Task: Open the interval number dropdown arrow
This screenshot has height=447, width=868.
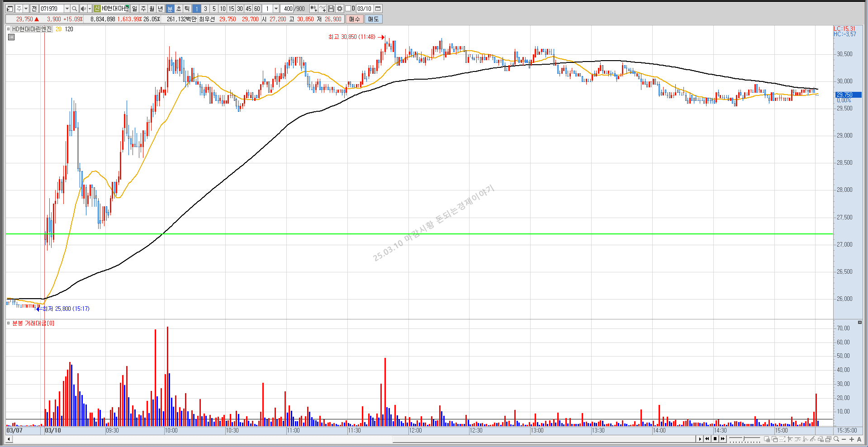Action: [x=276, y=9]
